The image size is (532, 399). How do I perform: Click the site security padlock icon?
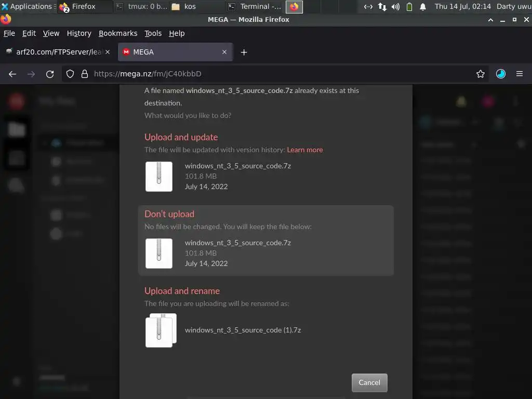[x=85, y=74]
